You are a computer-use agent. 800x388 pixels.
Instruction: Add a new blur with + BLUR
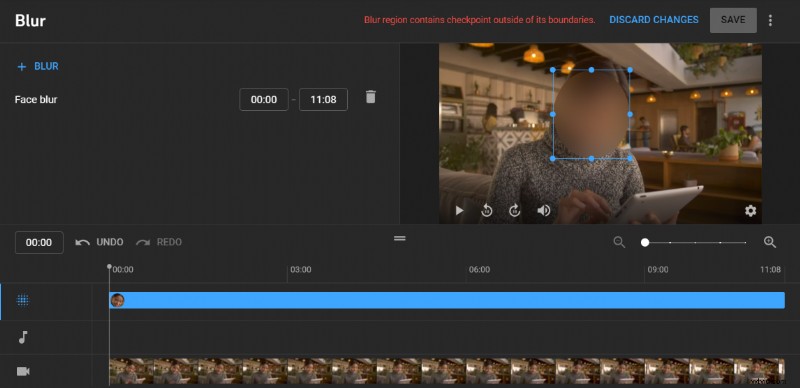point(38,66)
